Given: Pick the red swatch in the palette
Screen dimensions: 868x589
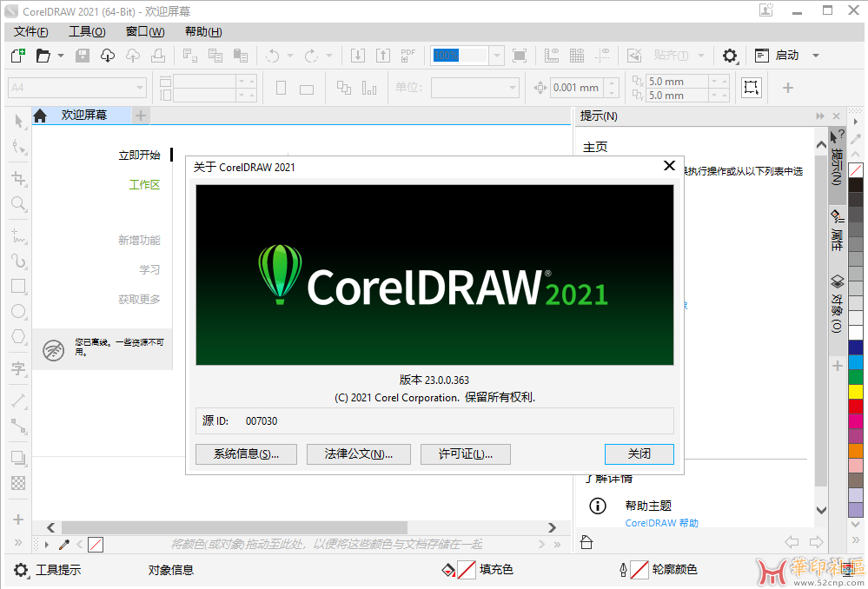Looking at the screenshot, I should click(x=856, y=407).
